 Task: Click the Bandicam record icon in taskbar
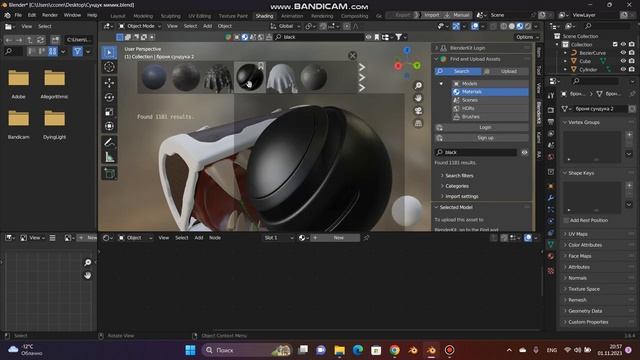point(449,350)
